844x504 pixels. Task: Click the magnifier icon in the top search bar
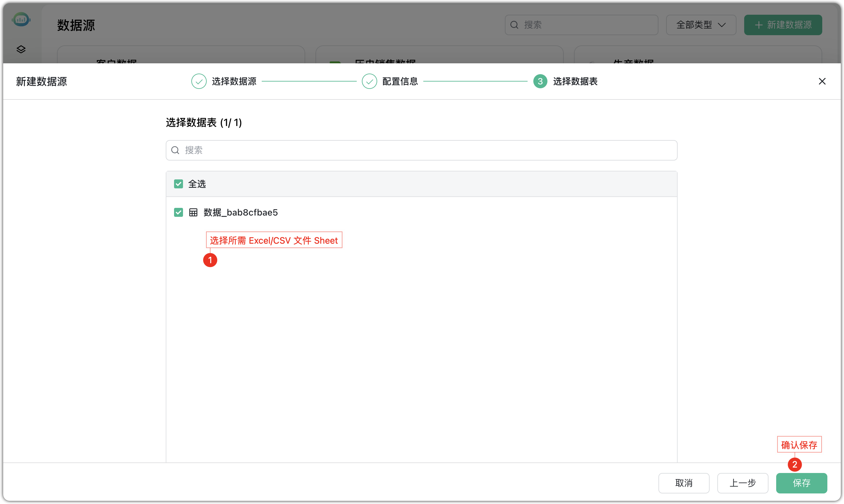(514, 24)
